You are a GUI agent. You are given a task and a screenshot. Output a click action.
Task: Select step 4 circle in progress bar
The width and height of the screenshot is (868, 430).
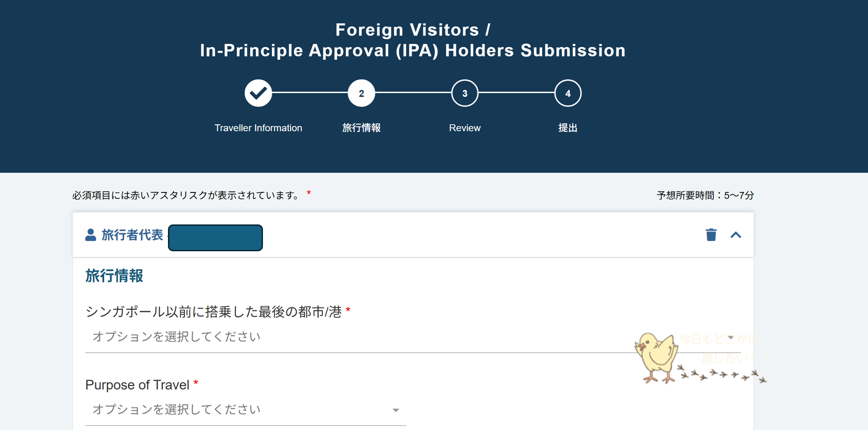coord(568,93)
